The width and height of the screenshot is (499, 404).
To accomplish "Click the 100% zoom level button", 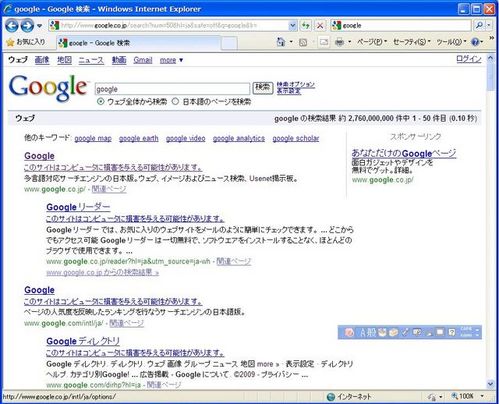I will tap(463, 396).
